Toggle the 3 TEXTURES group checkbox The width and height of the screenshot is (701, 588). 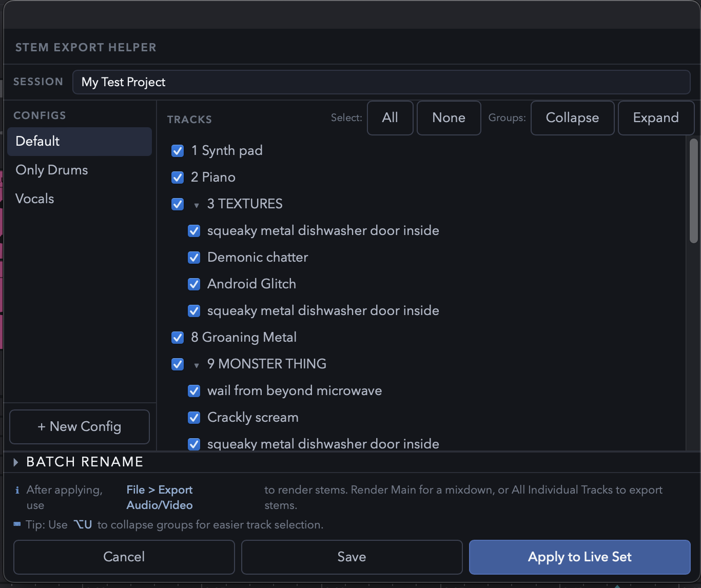pos(178,204)
